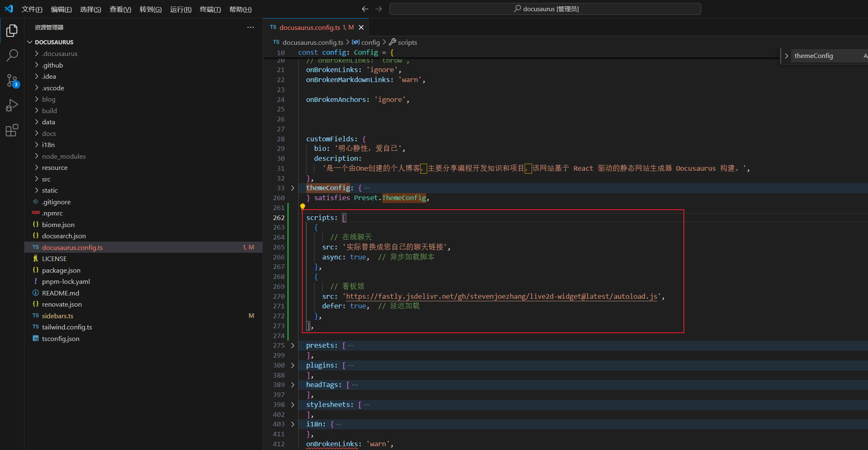Expand the blog folder
868x450 pixels.
coord(143,99)
